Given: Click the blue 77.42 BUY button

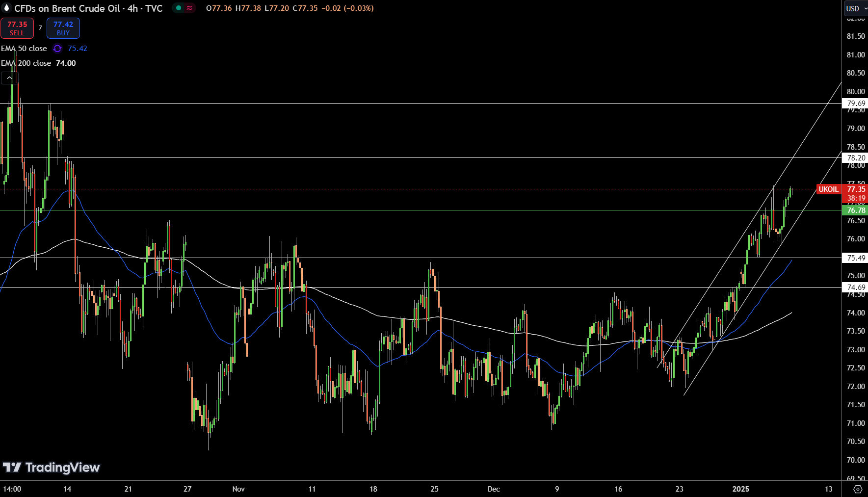Looking at the screenshot, I should coord(63,28).
